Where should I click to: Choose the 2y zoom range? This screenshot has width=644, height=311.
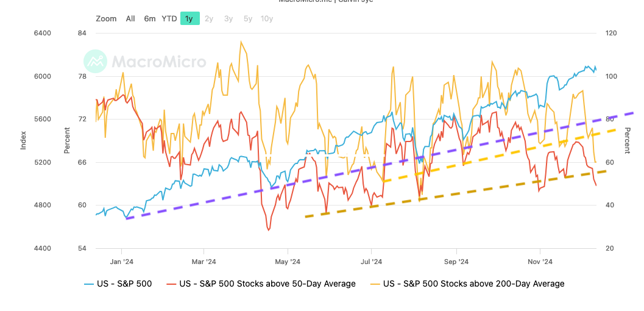pos(209,19)
